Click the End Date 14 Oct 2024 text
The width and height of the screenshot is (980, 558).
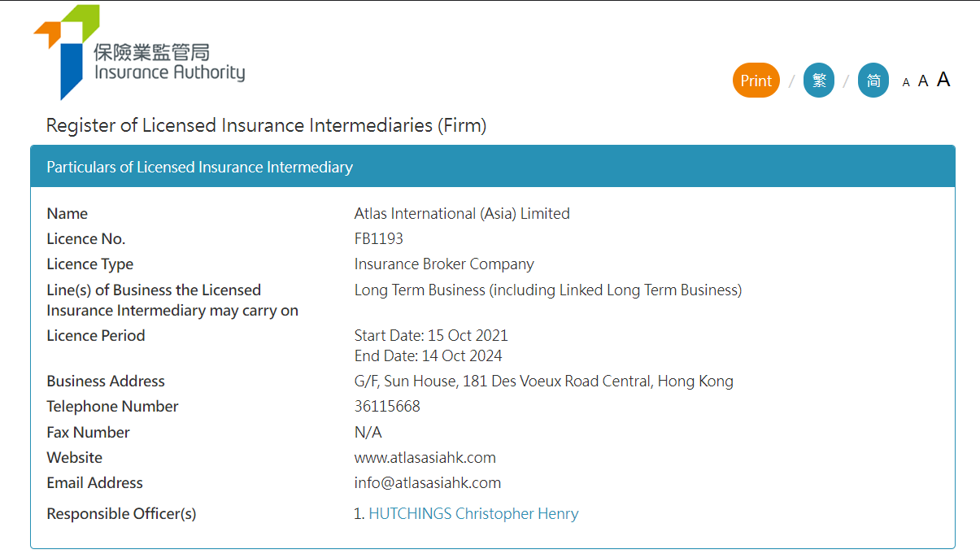428,356
